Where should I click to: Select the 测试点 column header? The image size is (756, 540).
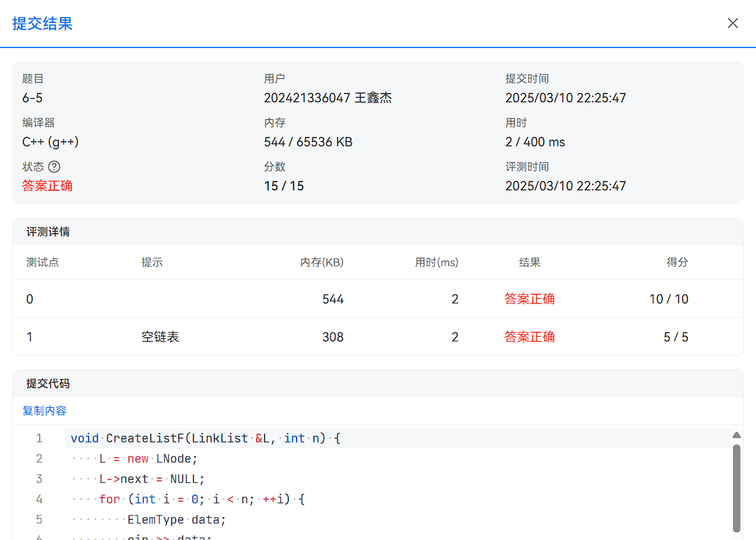coord(42,263)
